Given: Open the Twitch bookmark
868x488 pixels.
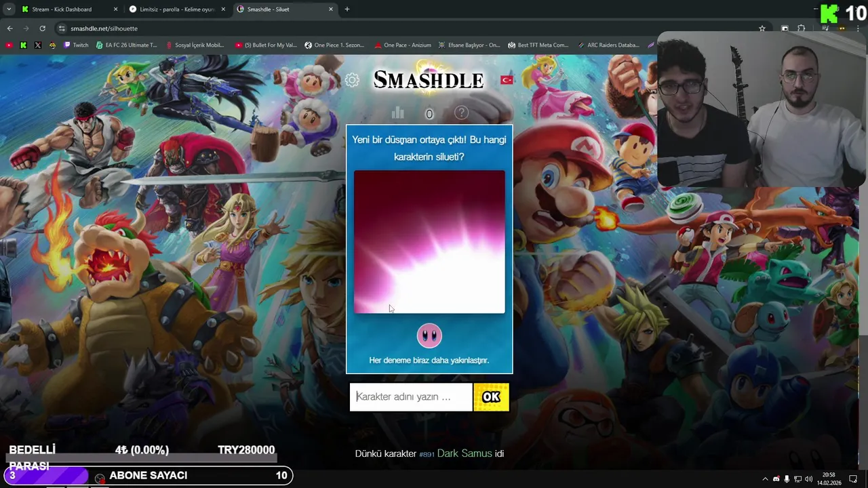Looking at the screenshot, I should (76, 45).
